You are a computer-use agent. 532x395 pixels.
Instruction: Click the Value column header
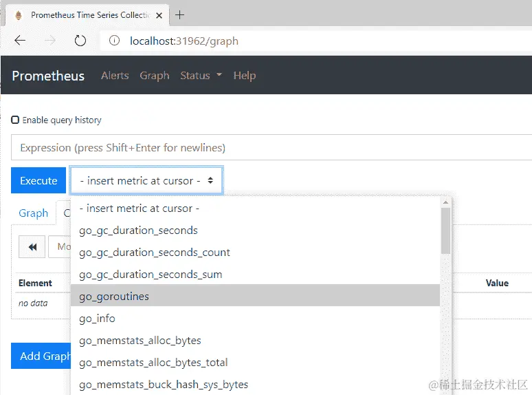pyautogui.click(x=497, y=283)
